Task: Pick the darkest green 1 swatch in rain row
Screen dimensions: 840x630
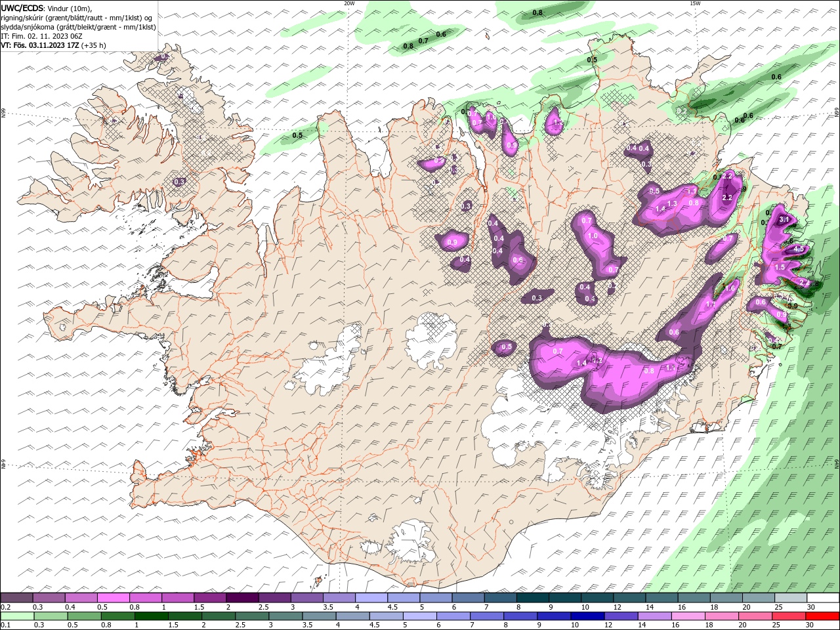Action: pyautogui.click(x=151, y=616)
